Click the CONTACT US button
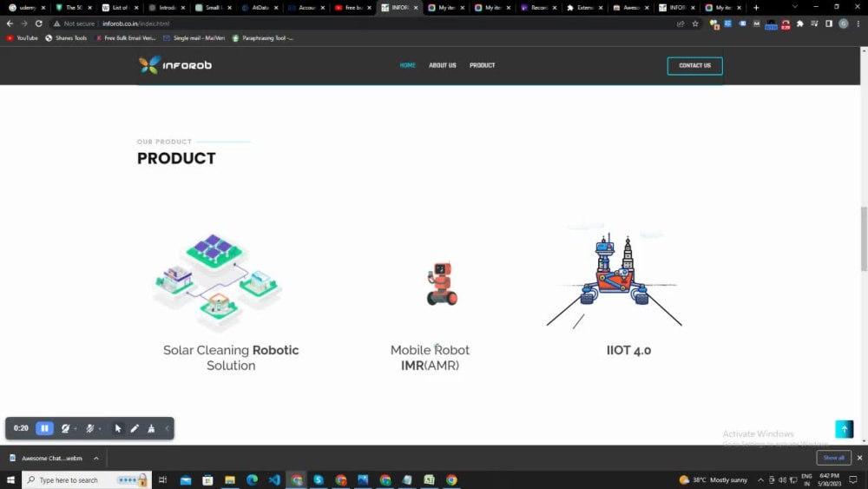This screenshot has width=868, height=489. (x=694, y=66)
